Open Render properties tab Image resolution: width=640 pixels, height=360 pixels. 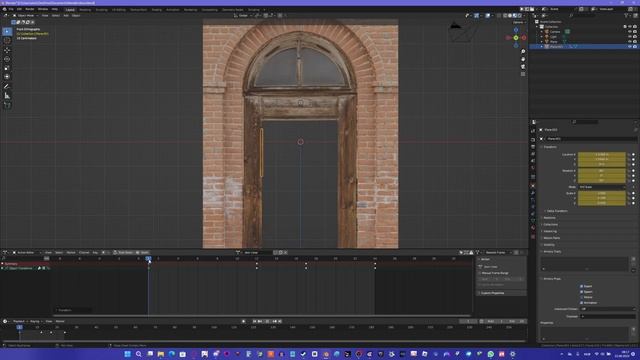pos(533,139)
